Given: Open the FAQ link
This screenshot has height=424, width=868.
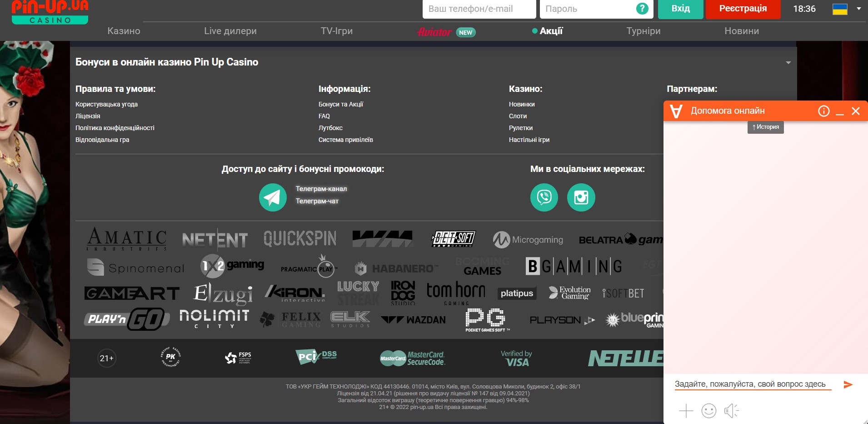Looking at the screenshot, I should click(x=324, y=116).
